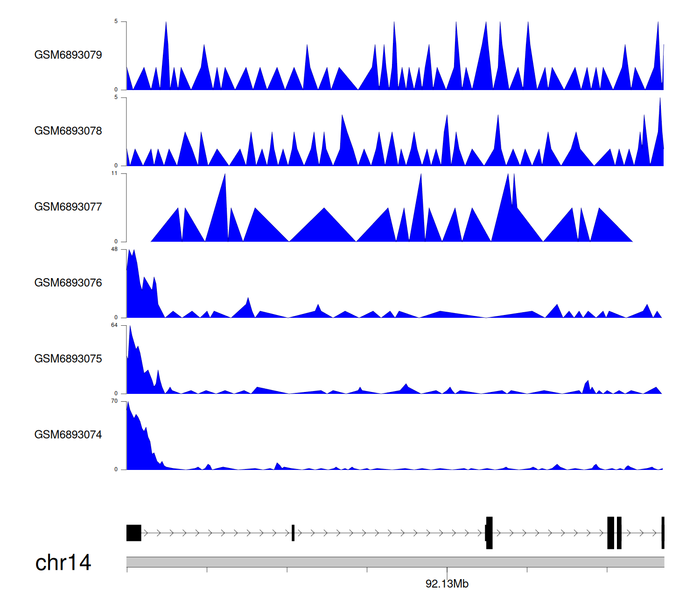Image resolution: width=700 pixels, height=616 pixels.
Task: Select the GSM6893074 track label
Action: [x=68, y=435]
